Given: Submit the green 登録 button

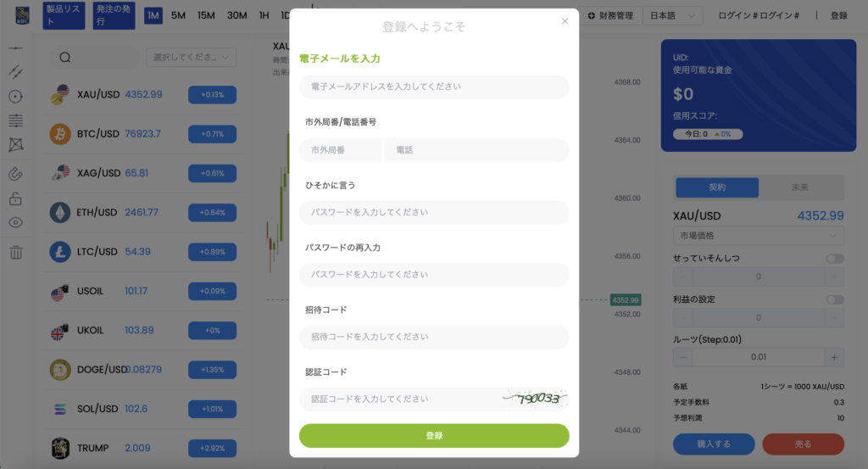Looking at the screenshot, I should 434,436.
